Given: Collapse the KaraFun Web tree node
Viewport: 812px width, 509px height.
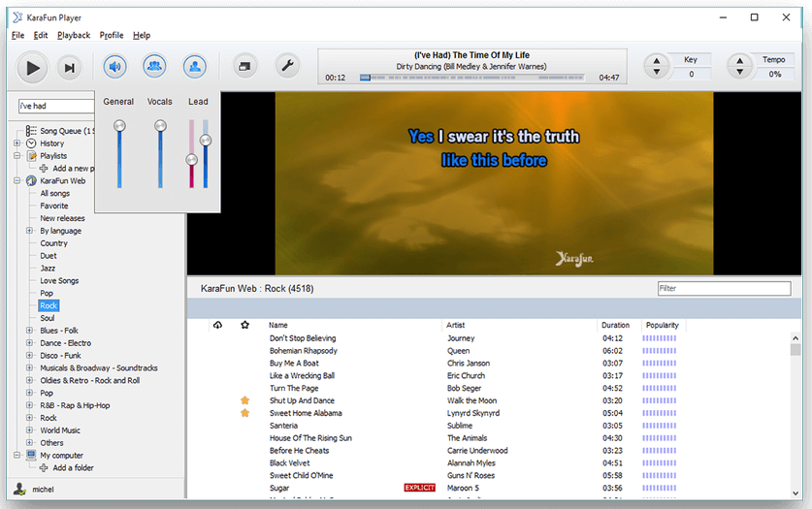Looking at the screenshot, I should click(17, 180).
